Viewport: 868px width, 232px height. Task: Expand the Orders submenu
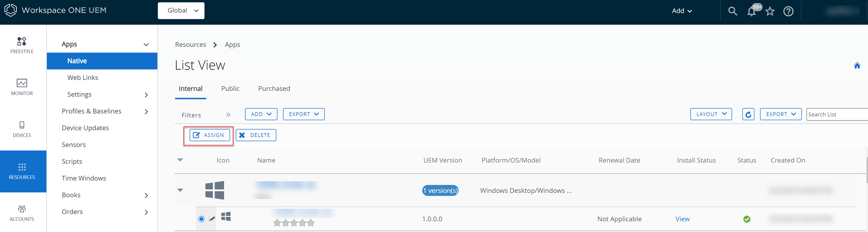click(146, 212)
